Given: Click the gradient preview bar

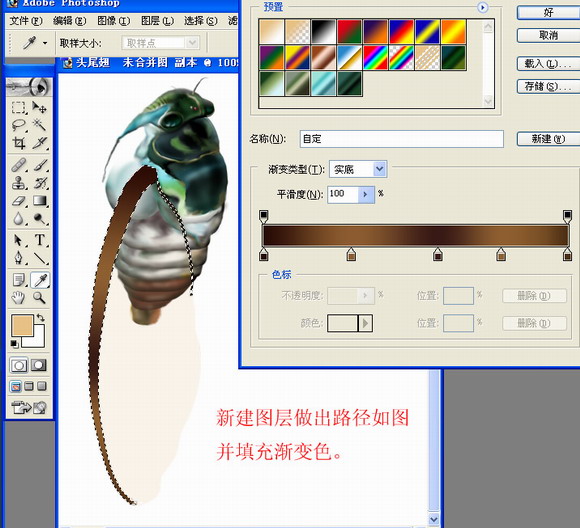Looking at the screenshot, I should [x=415, y=235].
